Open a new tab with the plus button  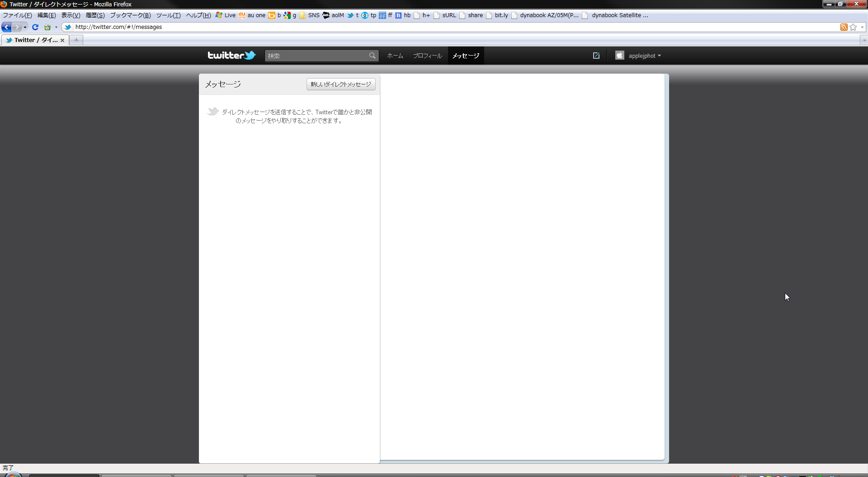(x=76, y=40)
